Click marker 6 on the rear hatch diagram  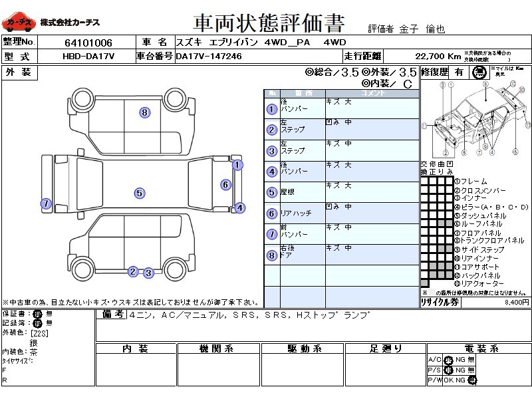[x=225, y=185]
